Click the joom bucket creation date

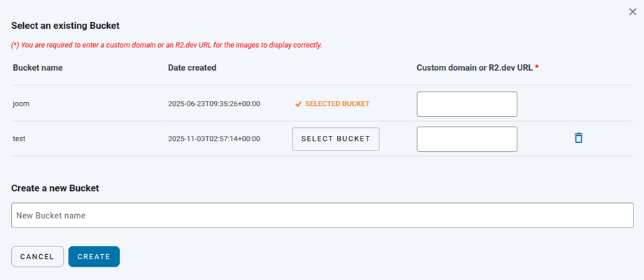click(x=213, y=104)
